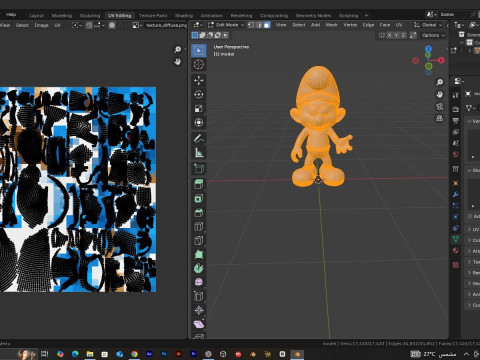Choose the Rotate tool in the viewport toolbar
The height and width of the screenshot is (360, 480).
point(199,94)
